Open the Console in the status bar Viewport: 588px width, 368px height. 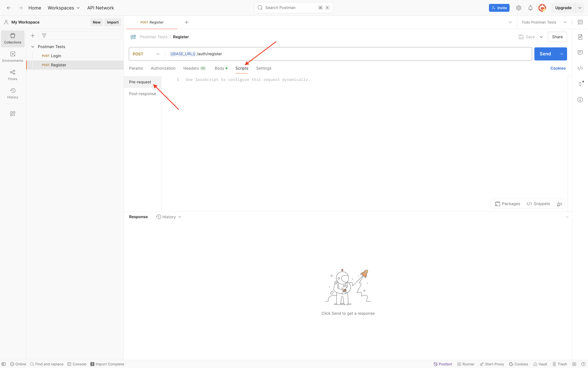point(77,364)
